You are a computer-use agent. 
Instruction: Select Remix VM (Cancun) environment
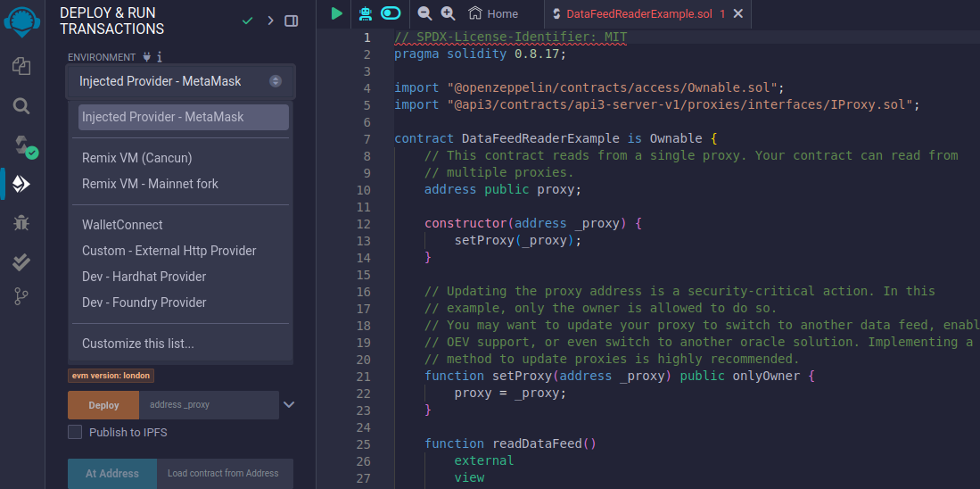click(x=136, y=158)
